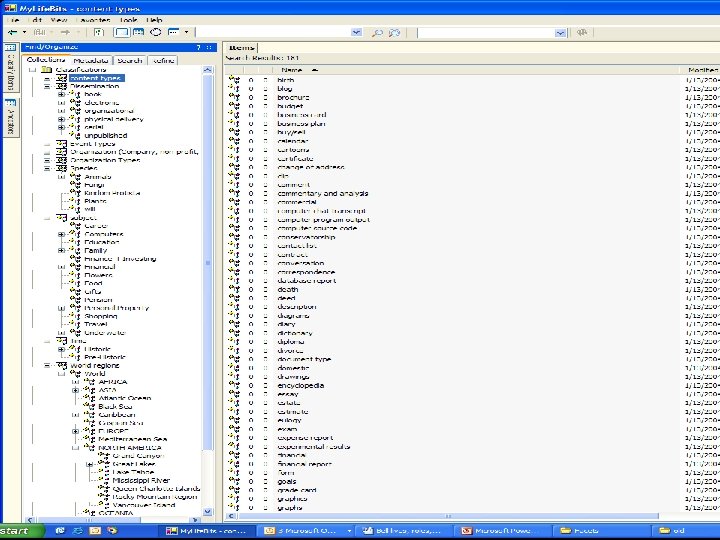The height and width of the screenshot is (540, 720).
Task: Switch to the Search tab
Action: click(129, 60)
